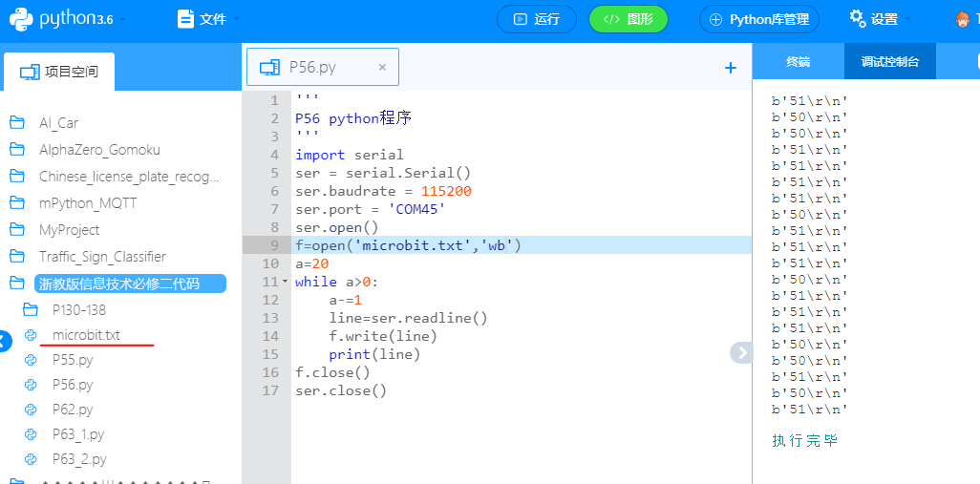
Task: Open microbit.txt in the file tree
Action: [x=86, y=335]
